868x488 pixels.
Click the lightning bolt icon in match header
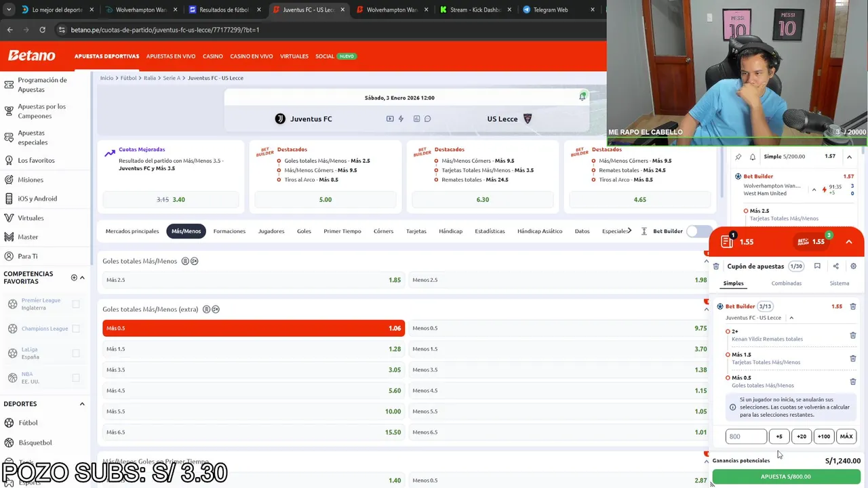point(401,119)
